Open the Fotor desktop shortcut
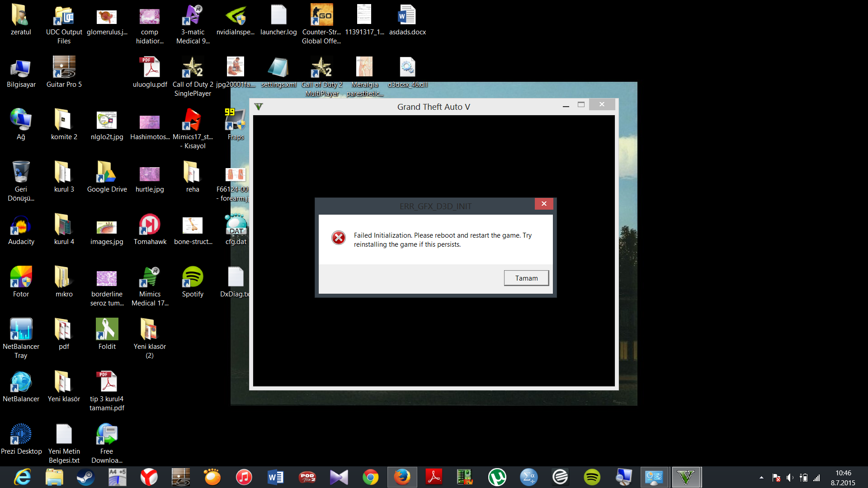 click(x=21, y=282)
